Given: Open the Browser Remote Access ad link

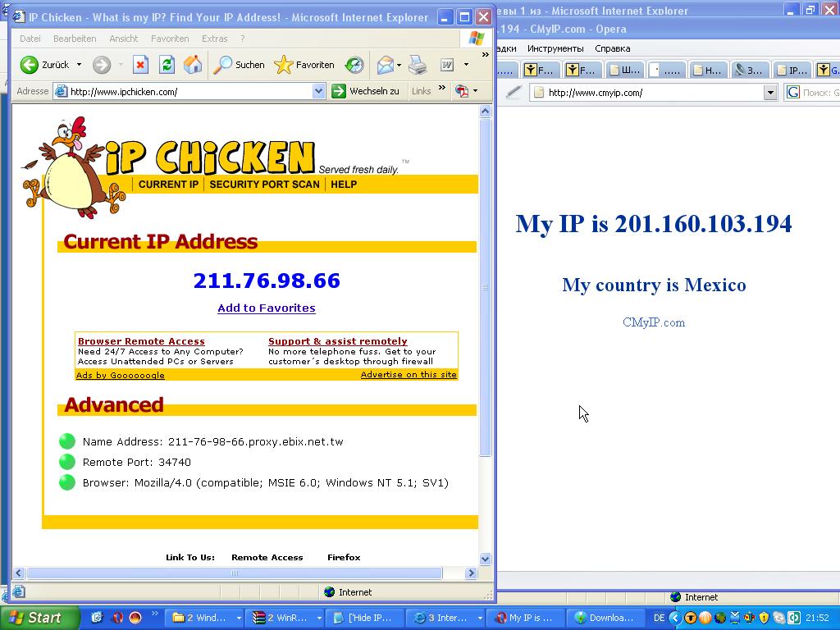Looking at the screenshot, I should [141, 341].
